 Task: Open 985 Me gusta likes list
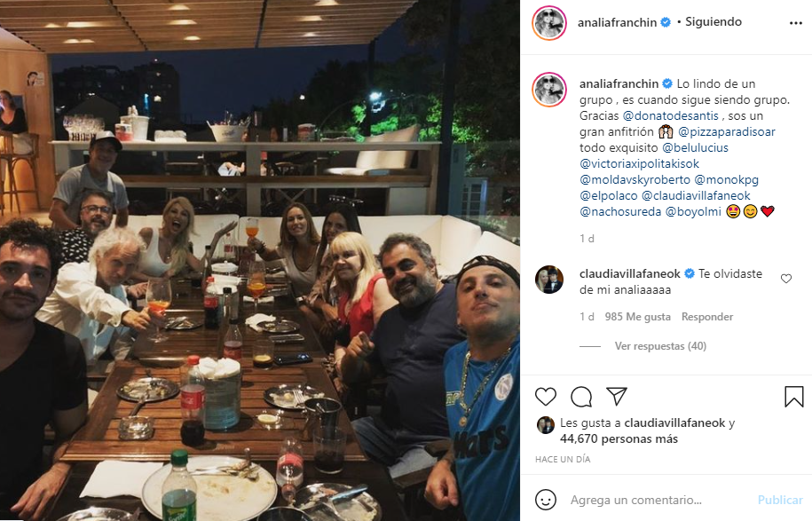(x=637, y=317)
